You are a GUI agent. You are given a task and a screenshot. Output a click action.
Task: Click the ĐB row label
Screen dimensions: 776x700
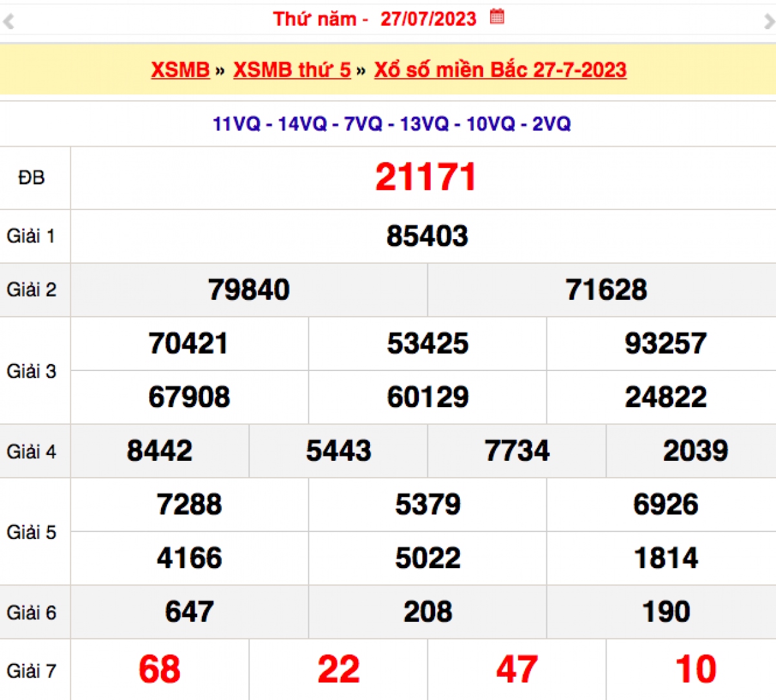(x=32, y=178)
